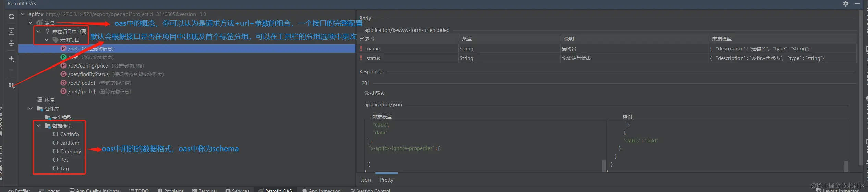Viewport: 868px width, 192px height.
Task: Collapse the 数据模型 data models node
Action: (x=38, y=125)
